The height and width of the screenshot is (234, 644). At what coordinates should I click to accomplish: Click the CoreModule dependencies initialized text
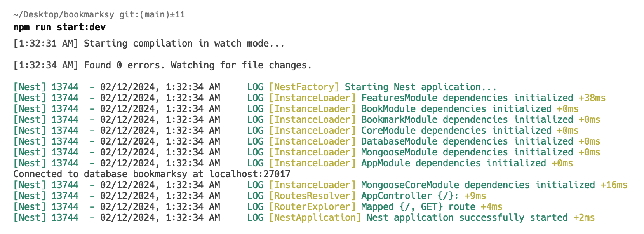click(456, 131)
